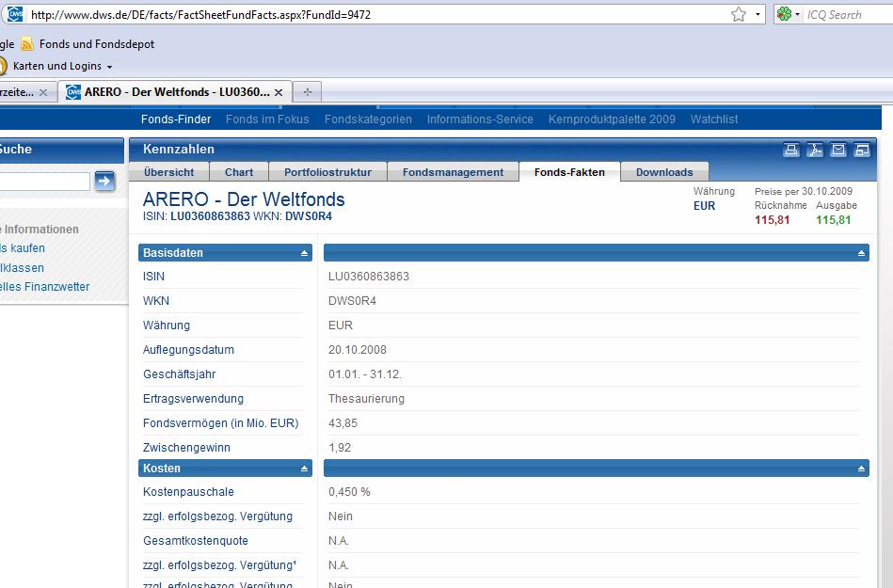Screen dimensions: 893x588
Task: Click the Zwischengewinn value 1,92
Action: point(340,448)
